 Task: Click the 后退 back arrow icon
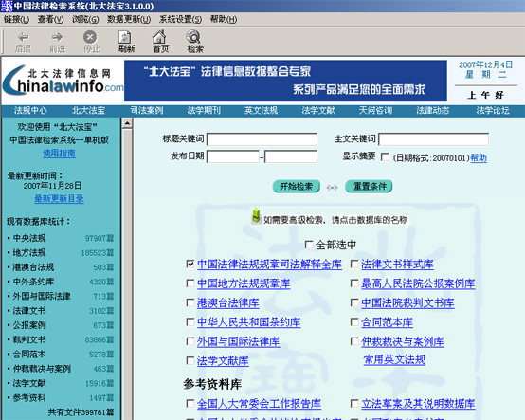point(23,37)
